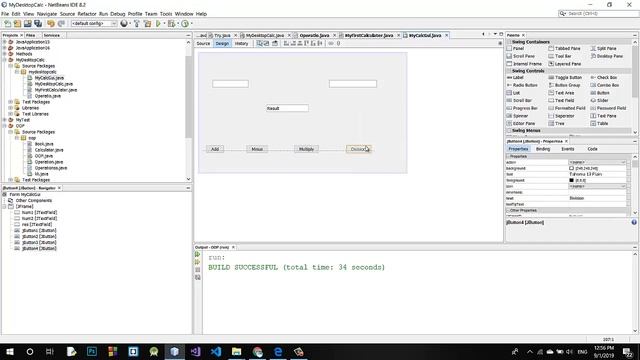Pick Table component in Palette
Image resolution: width=640 pixels, height=360 pixels.
(x=599, y=123)
